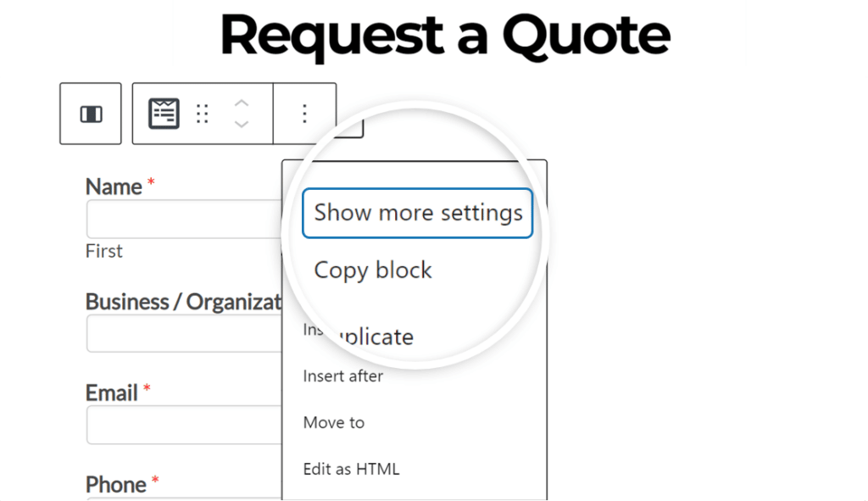Screen dimensions: 868x501
Task: Click the red asterisk beside Email
Action: (146, 387)
